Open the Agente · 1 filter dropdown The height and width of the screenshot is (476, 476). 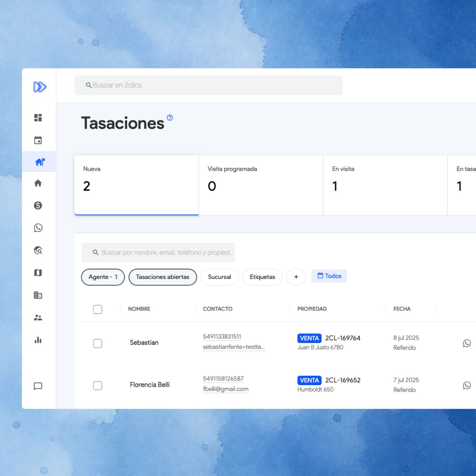pos(103,277)
